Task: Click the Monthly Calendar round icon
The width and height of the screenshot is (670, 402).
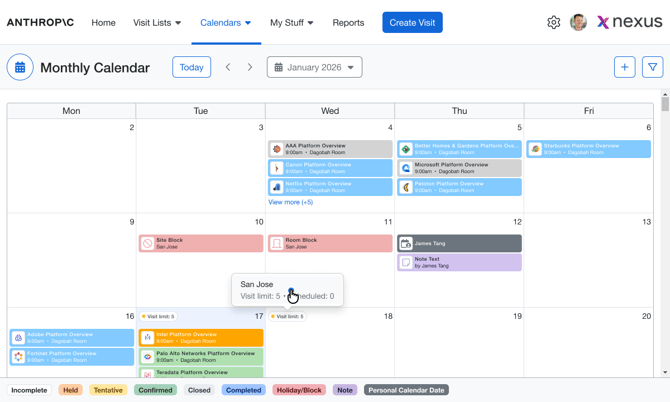Action: pyautogui.click(x=20, y=67)
